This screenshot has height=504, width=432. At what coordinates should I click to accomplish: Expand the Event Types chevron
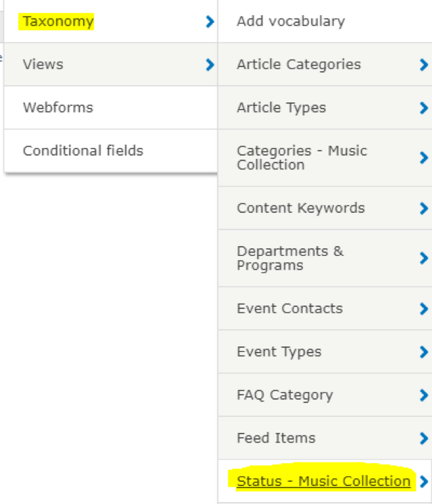pyautogui.click(x=424, y=353)
